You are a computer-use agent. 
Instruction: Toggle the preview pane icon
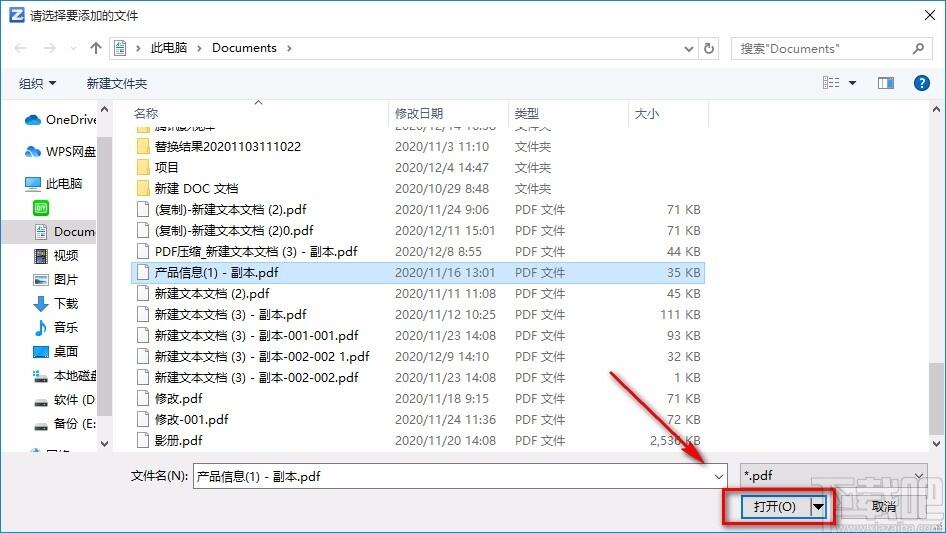(886, 83)
